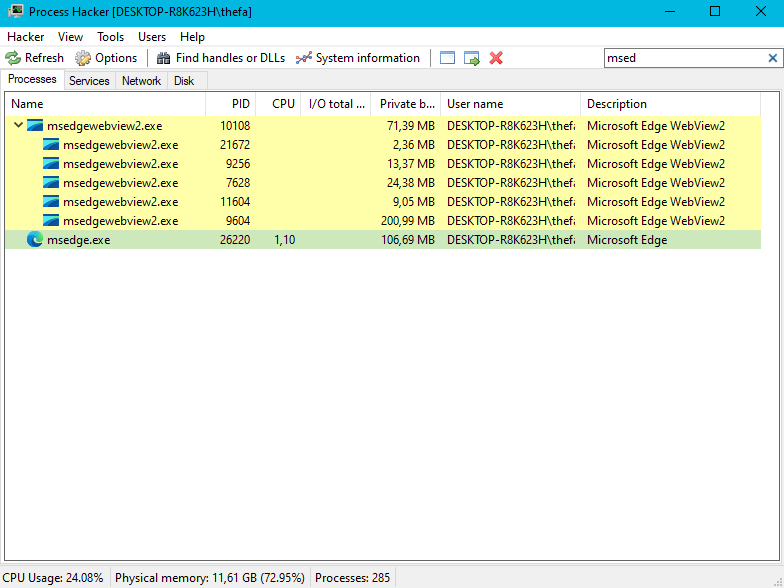Viewport: 784px width, 588px height.
Task: Open Options via the gear icon
Action: 83,58
